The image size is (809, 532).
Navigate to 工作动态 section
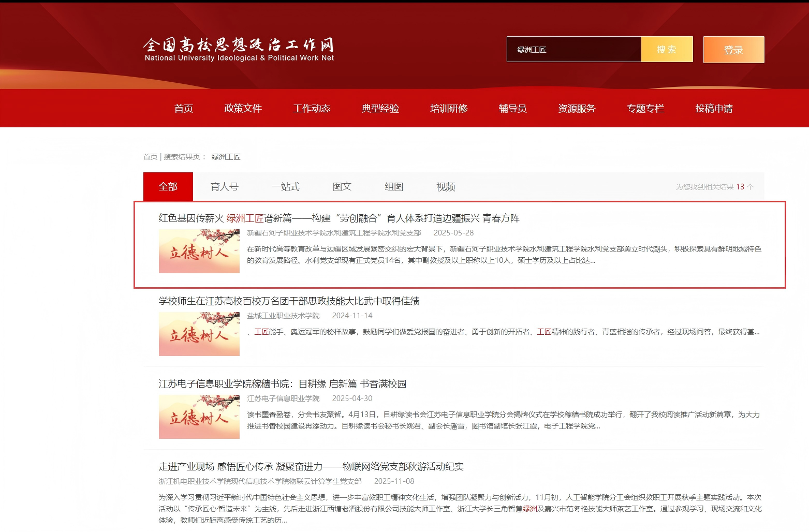312,109
